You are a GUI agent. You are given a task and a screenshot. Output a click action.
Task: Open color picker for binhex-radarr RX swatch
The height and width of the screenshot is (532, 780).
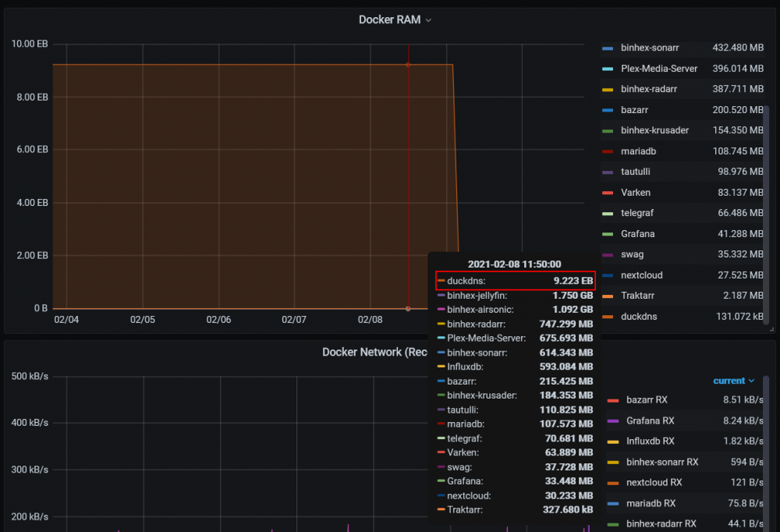pos(613,524)
